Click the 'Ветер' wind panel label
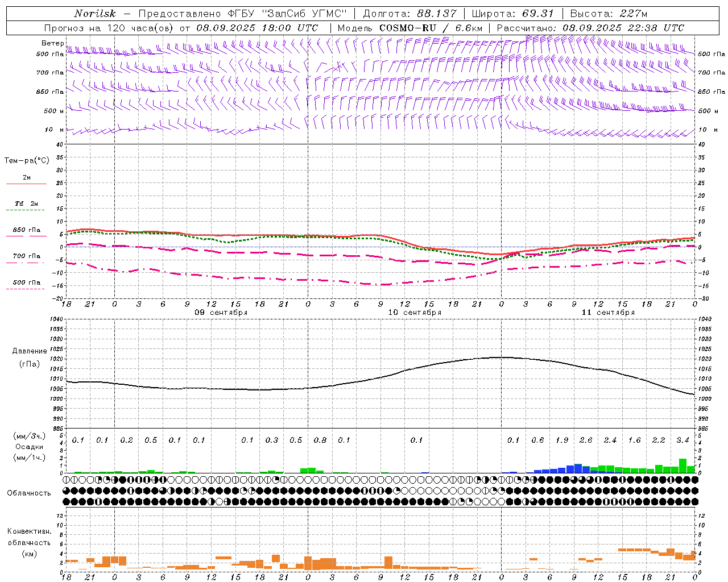This screenshot has width=728, height=582. click(x=53, y=43)
